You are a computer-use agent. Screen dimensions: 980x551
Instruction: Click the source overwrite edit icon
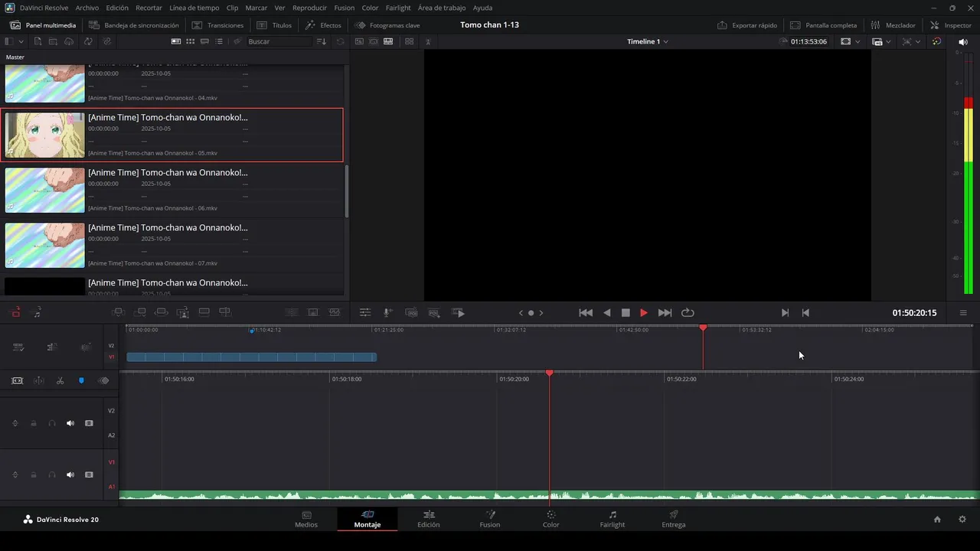pos(225,312)
